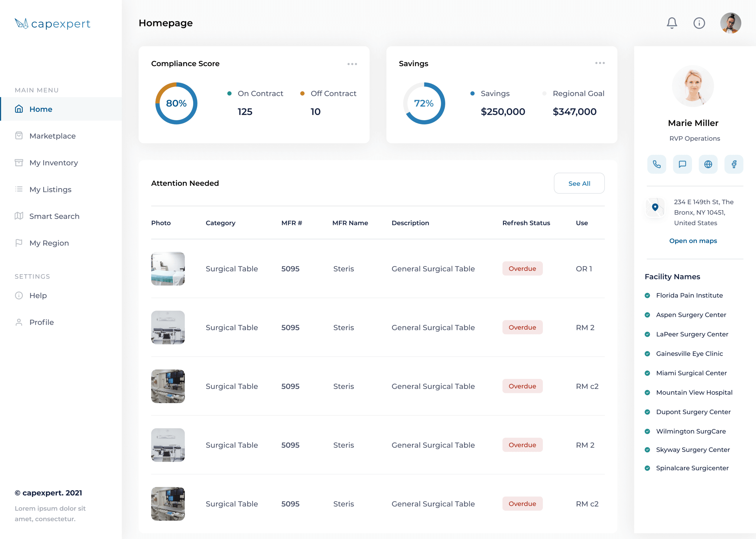Open Marie Miller's Facebook icon button

point(734,164)
